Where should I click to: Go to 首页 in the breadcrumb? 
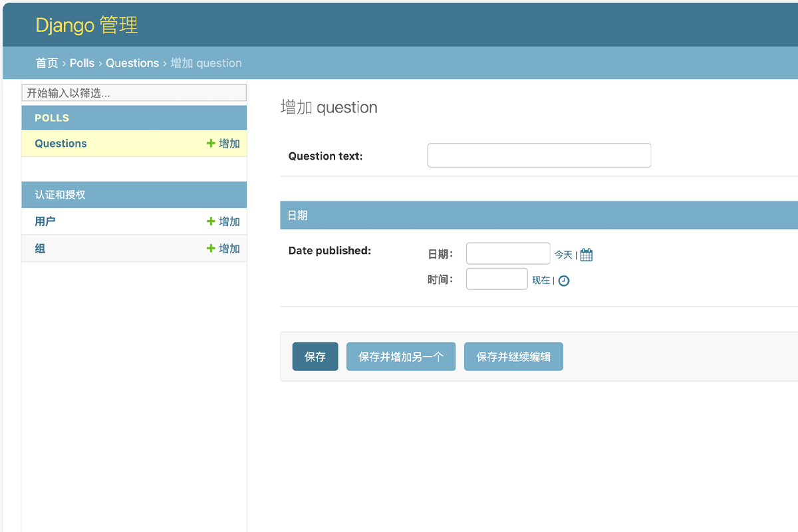click(x=47, y=63)
